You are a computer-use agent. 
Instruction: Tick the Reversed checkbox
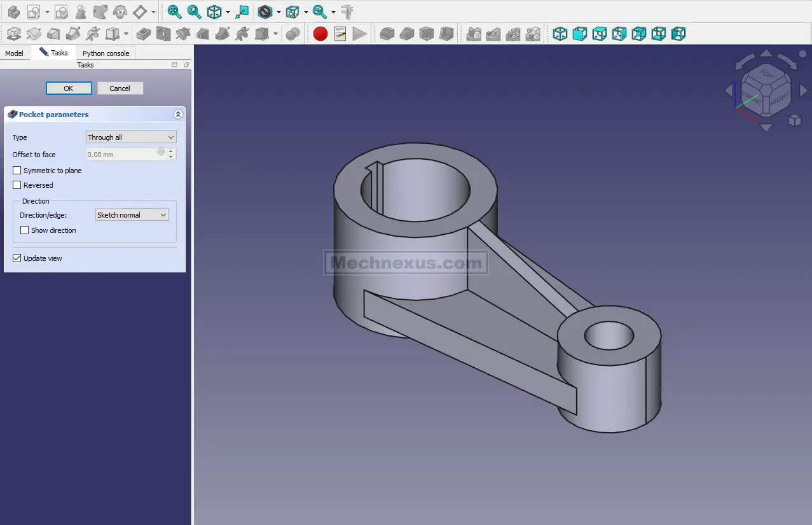pyautogui.click(x=17, y=185)
